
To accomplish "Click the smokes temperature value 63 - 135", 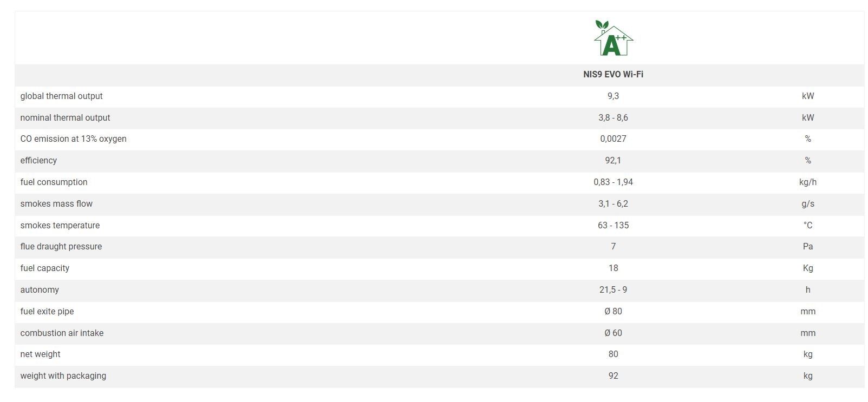I will click(x=613, y=226).
